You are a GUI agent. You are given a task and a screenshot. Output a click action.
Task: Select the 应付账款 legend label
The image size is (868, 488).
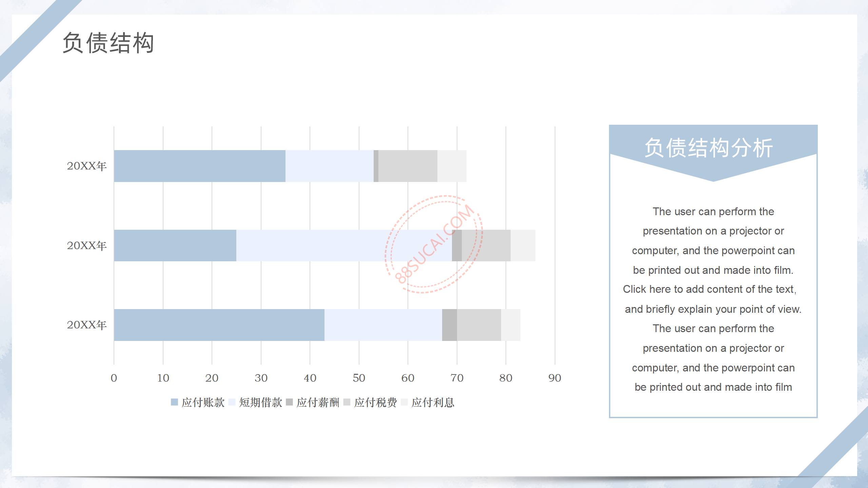pos(203,403)
